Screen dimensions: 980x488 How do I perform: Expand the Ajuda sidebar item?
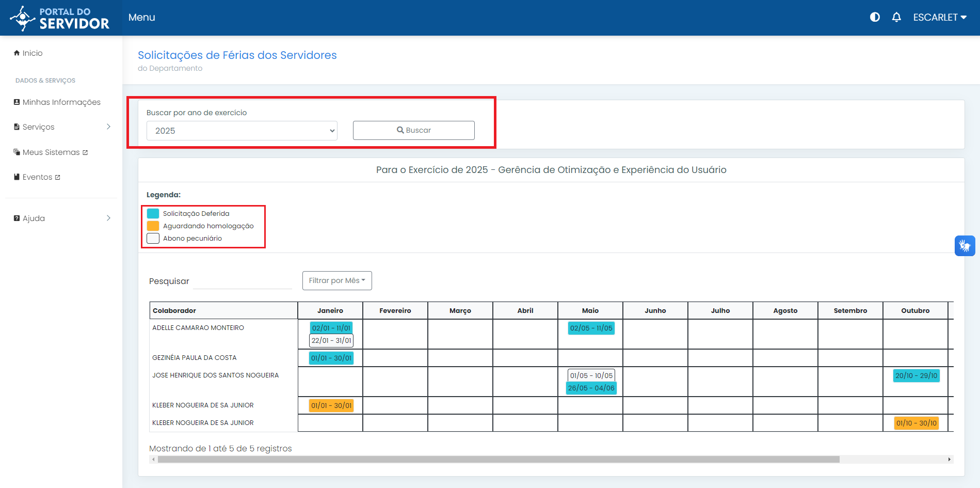click(62, 218)
